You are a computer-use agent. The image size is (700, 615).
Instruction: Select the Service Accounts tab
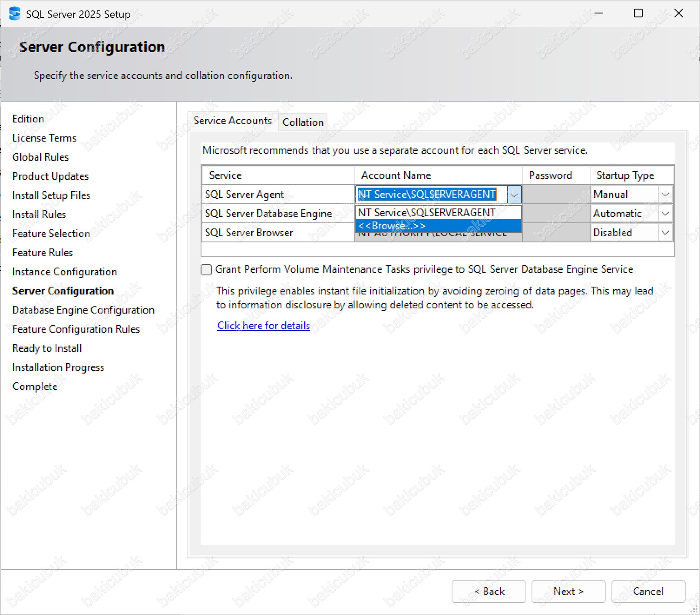pos(232,121)
